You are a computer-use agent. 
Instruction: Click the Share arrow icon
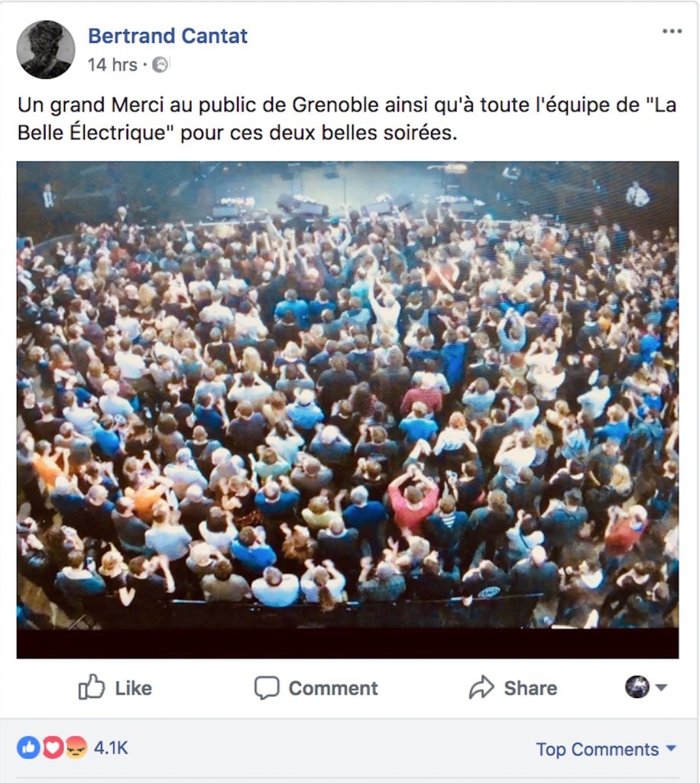coord(481,687)
